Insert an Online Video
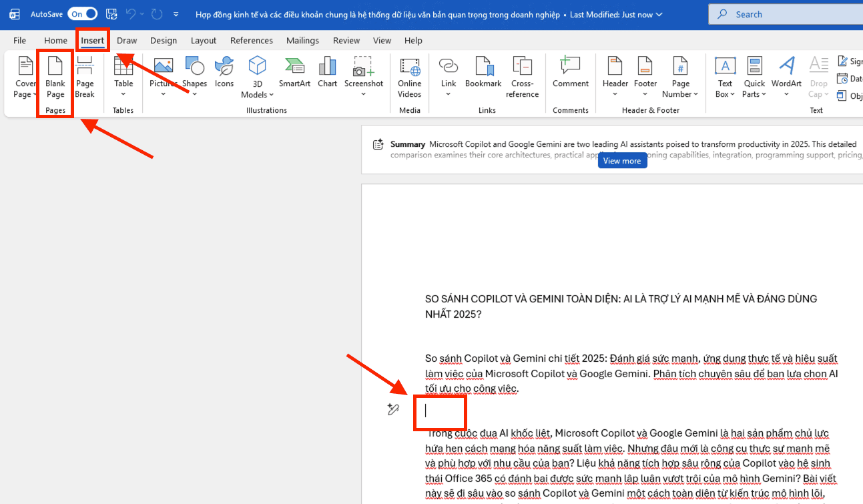 [408, 76]
